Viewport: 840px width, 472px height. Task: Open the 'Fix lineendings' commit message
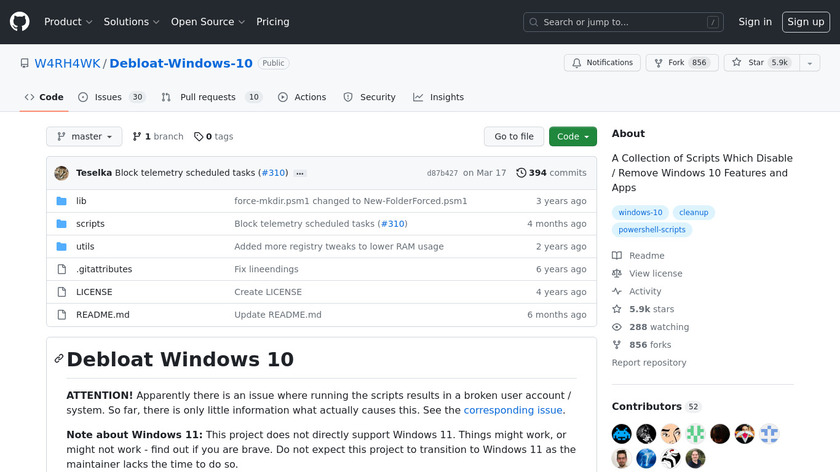(266, 269)
